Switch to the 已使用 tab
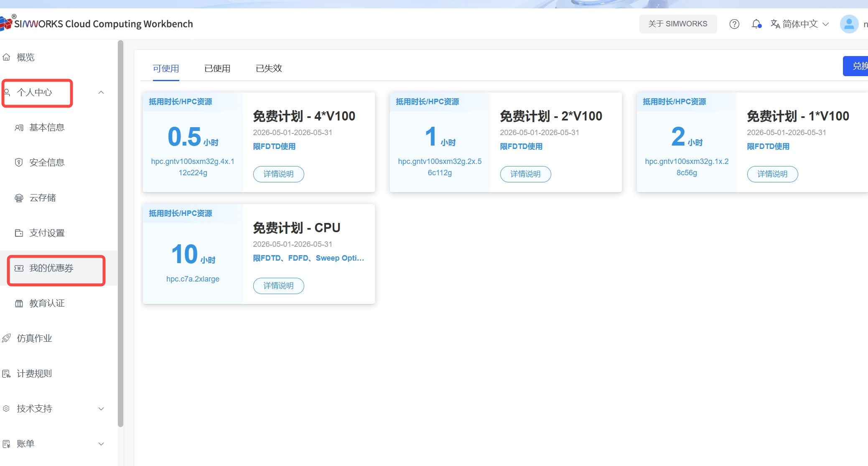This screenshot has height=466, width=868. [x=217, y=69]
